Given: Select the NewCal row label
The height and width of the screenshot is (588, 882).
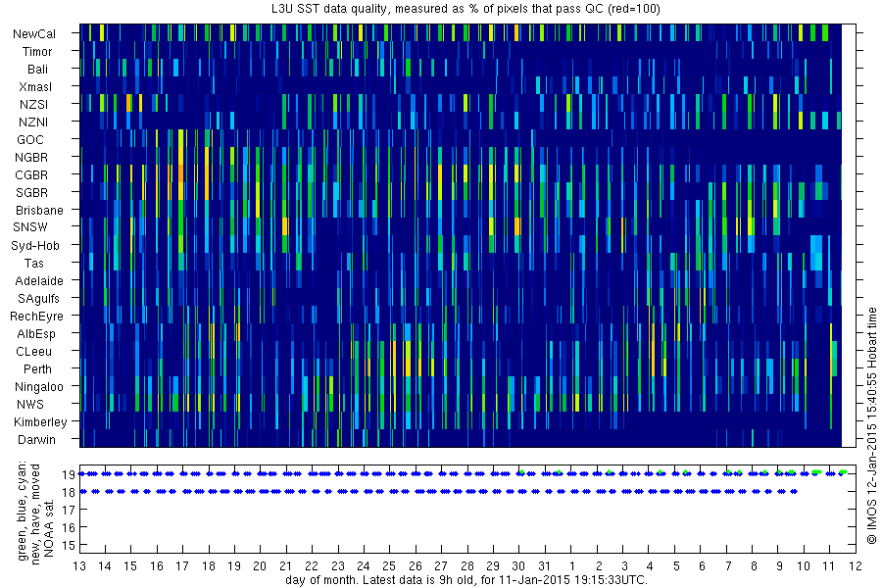Looking at the screenshot, I should [x=34, y=33].
